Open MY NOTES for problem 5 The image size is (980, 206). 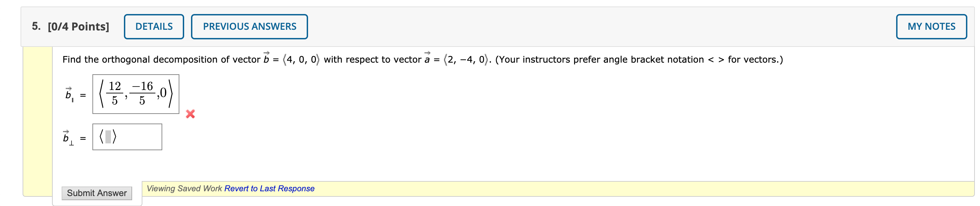[x=931, y=26]
